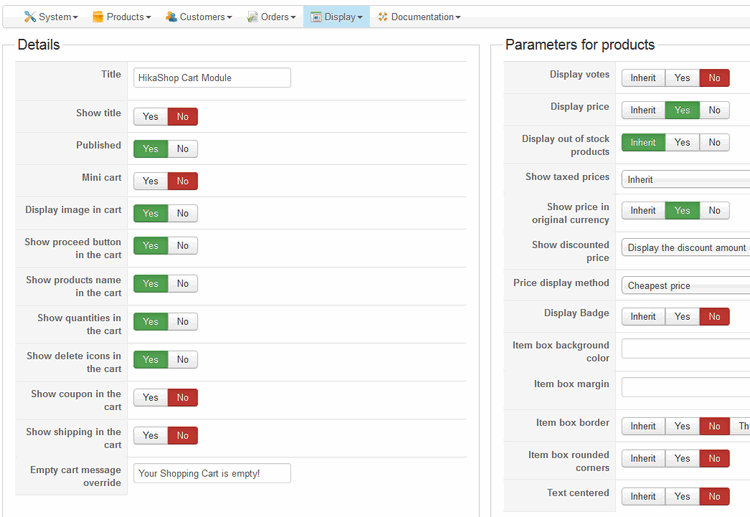Viewport: 750px width, 517px height.
Task: Select Yes for Show coupon in cart
Action: click(150, 397)
